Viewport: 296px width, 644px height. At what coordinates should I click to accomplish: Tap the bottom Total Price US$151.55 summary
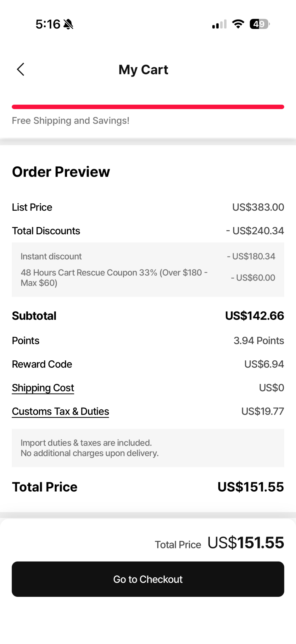tap(220, 543)
